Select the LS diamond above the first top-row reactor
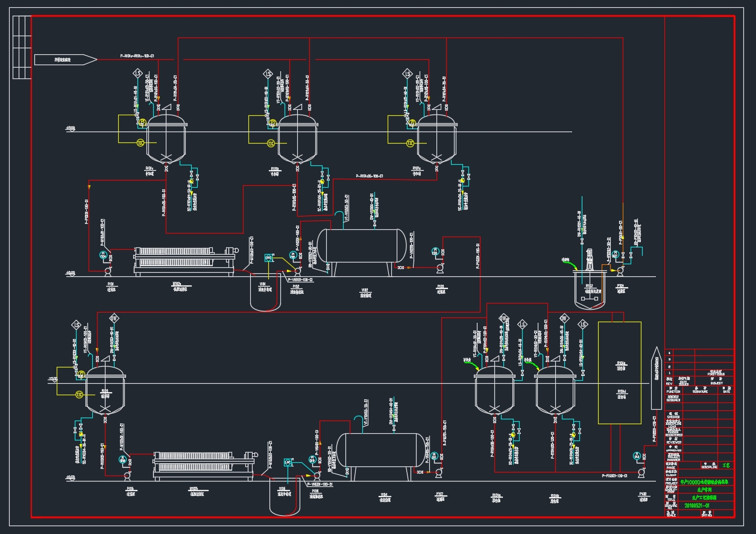Viewport: 756px width, 534px height. point(137,74)
